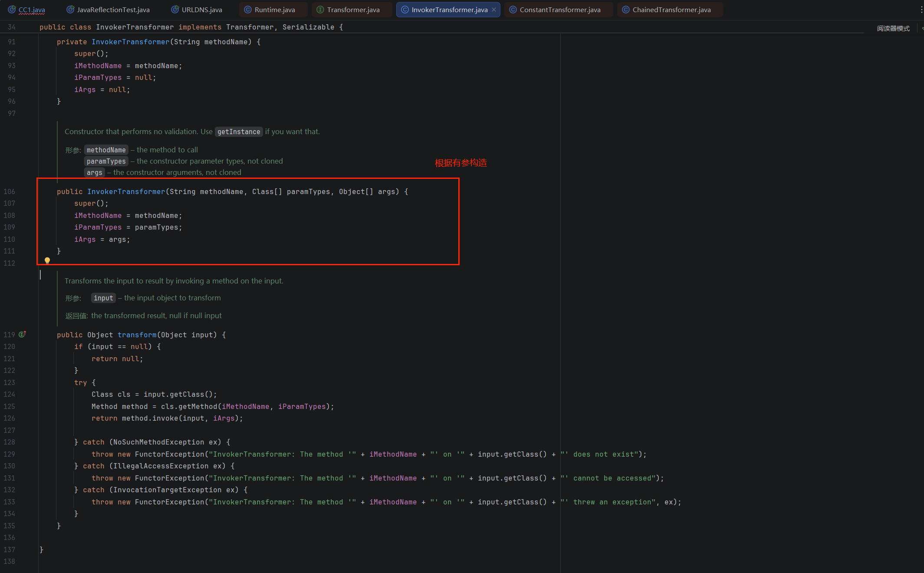Click 'method.invoke' on line 126
Viewport: 924px width, 573px height.
tap(150, 418)
